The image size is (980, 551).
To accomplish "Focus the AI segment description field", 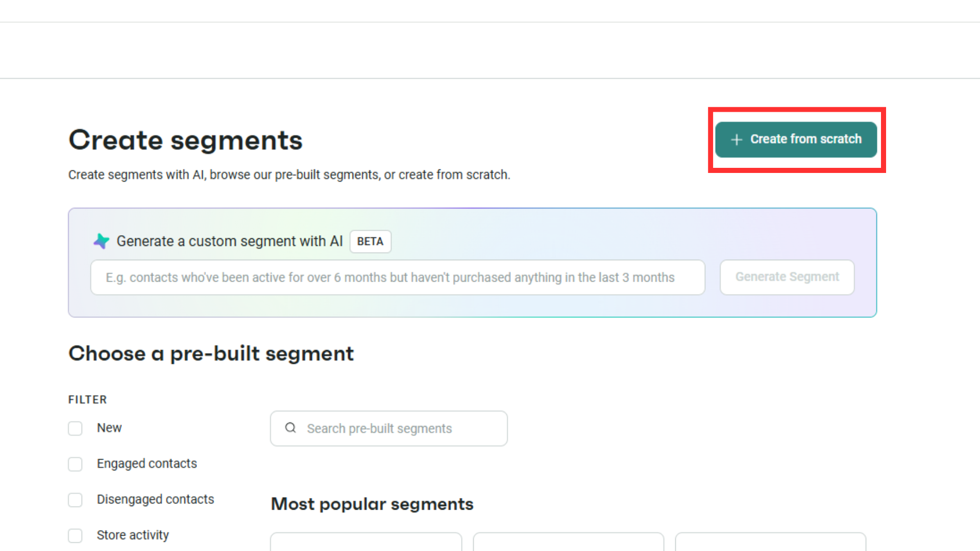I will [x=398, y=278].
